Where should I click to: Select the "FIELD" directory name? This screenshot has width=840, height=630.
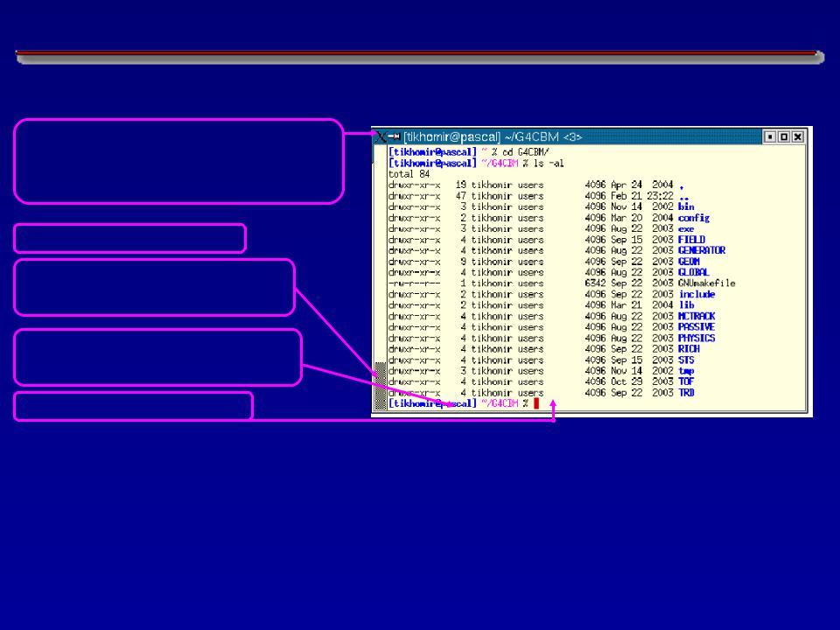(691, 240)
